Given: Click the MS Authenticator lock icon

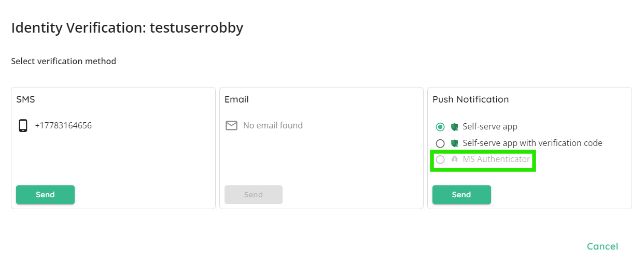Looking at the screenshot, I should click(x=454, y=159).
